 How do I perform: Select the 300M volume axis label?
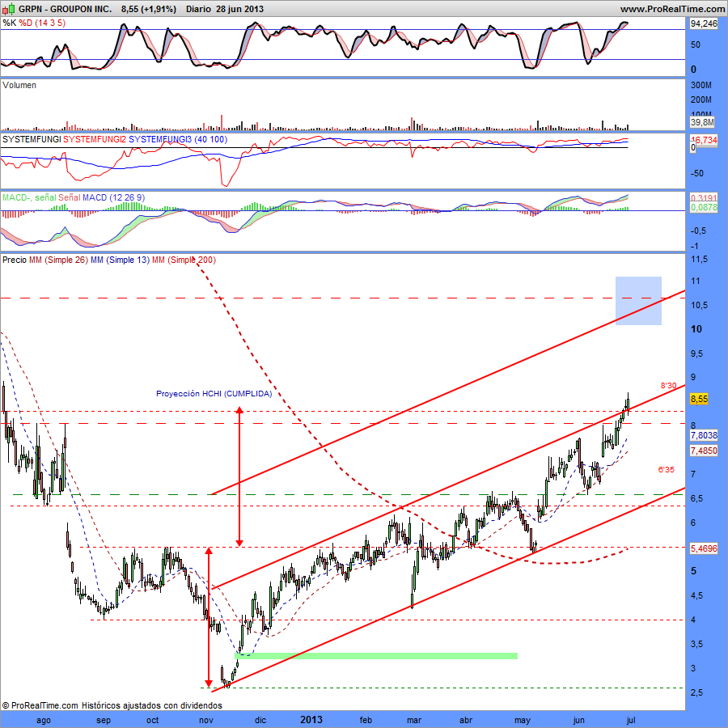tap(701, 85)
